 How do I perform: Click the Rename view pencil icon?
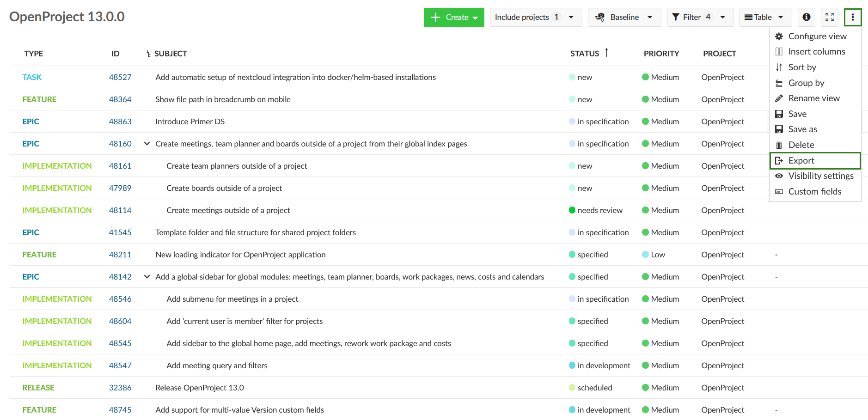pyautogui.click(x=779, y=98)
